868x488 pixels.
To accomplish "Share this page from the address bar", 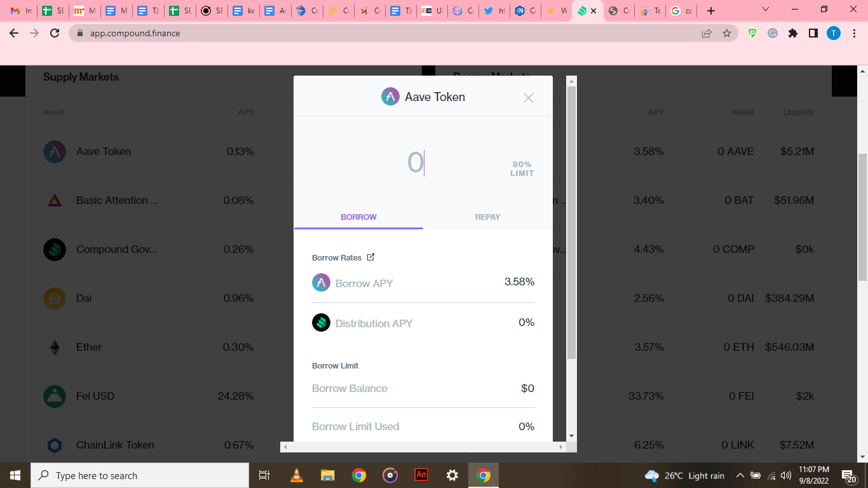I will [x=707, y=33].
